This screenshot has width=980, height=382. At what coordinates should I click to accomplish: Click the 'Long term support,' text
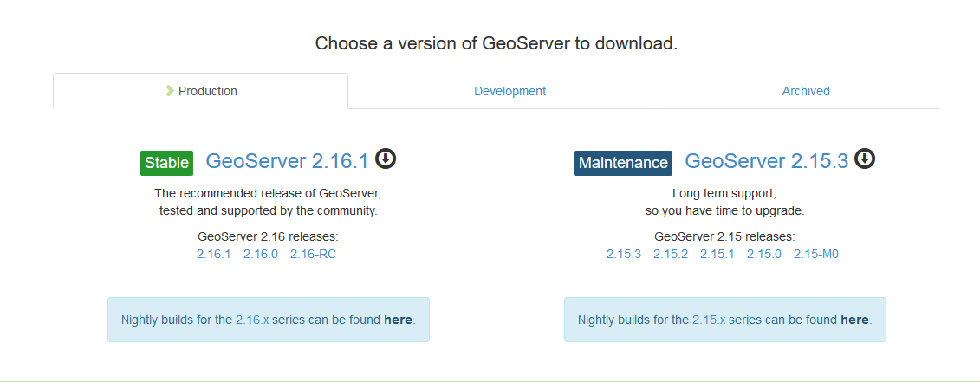[x=724, y=193]
